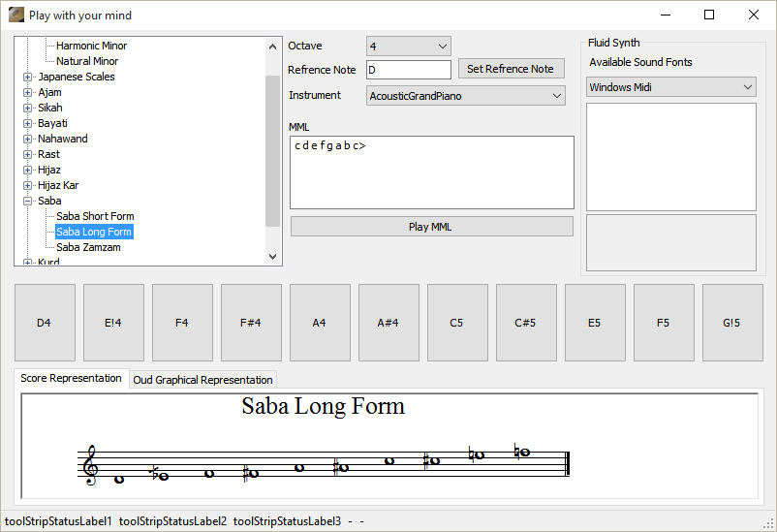Expand the Hijaz scale group

coord(28,170)
